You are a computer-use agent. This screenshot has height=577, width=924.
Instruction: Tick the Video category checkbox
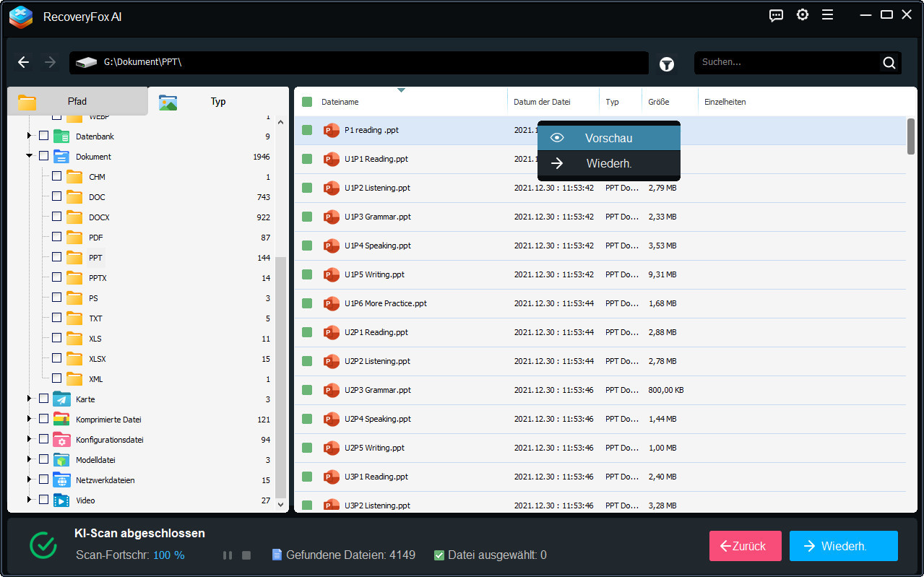click(43, 500)
